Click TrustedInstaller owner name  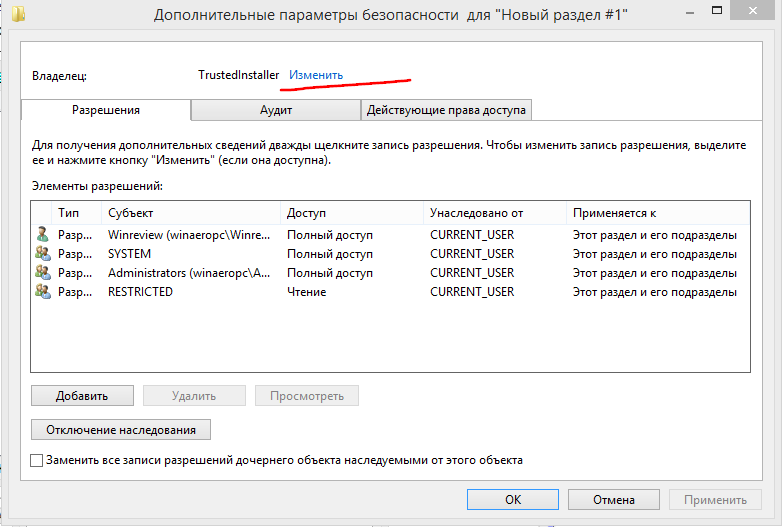click(x=238, y=75)
